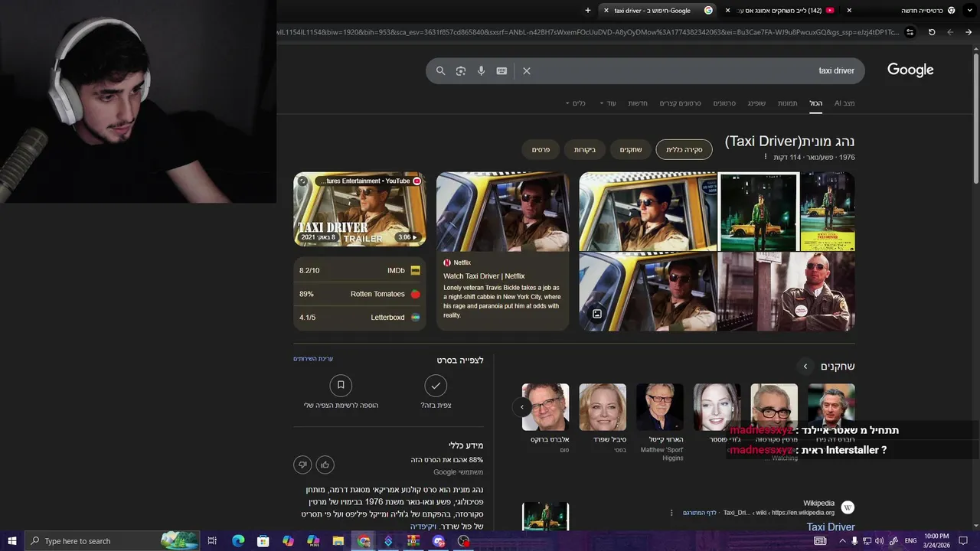Click the thumbs down dislike icon
Image resolution: width=980 pixels, height=551 pixels.
coord(302,465)
